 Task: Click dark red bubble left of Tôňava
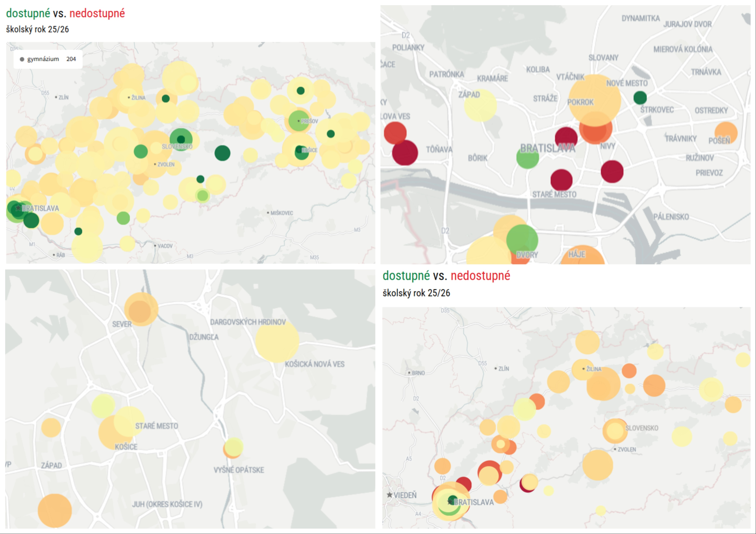(405, 153)
